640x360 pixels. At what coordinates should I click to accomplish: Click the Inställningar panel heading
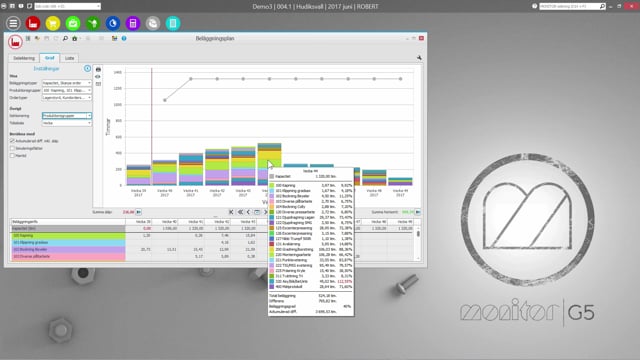pos(47,69)
